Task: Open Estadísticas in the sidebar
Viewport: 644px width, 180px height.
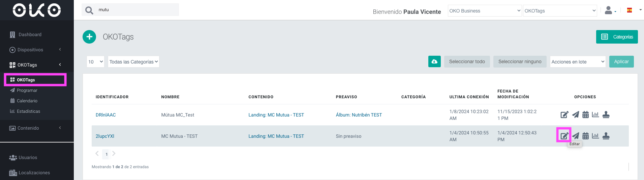Action: [x=28, y=111]
